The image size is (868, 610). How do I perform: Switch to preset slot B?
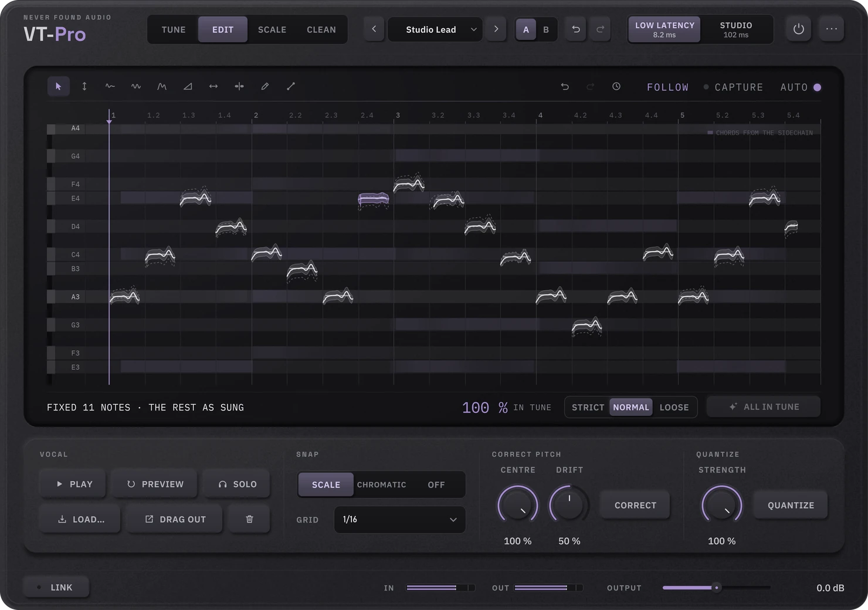tap(546, 29)
